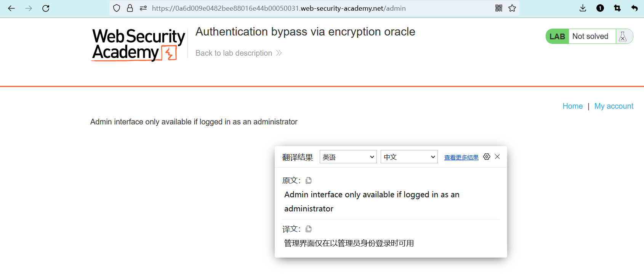Expand the source language dropdown 英语
This screenshot has width=644, height=274.
coord(348,157)
